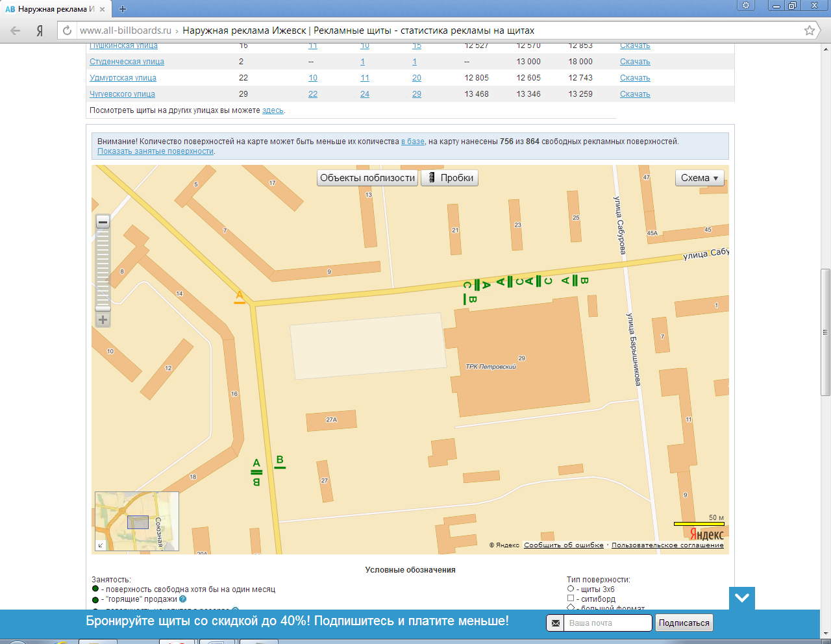Collapse subscription banner with blue chevron
The height and width of the screenshot is (644, 831).
pos(741,598)
